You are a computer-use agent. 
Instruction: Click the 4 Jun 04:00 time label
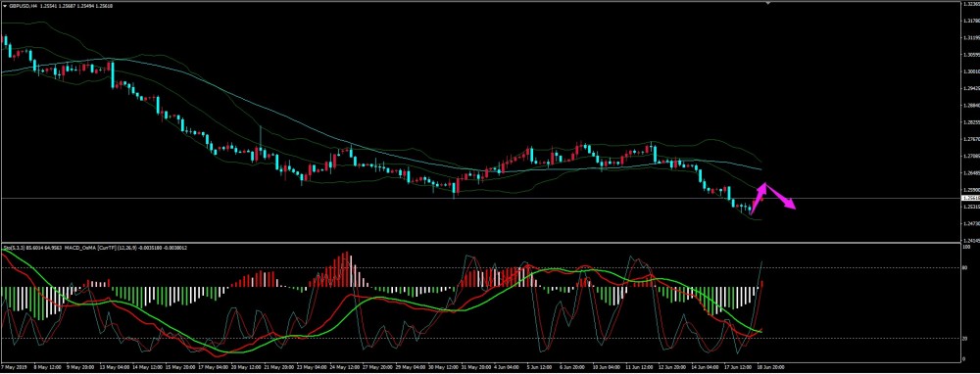pyautogui.click(x=507, y=367)
